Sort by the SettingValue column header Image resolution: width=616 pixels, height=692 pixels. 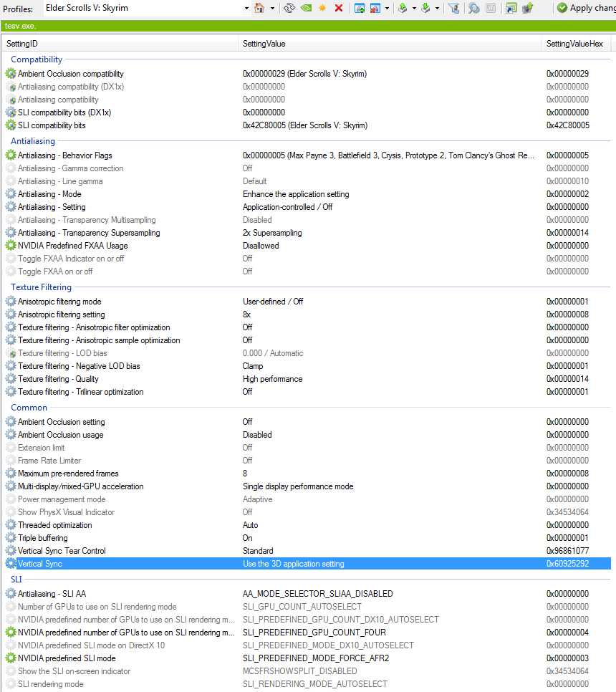[390, 44]
